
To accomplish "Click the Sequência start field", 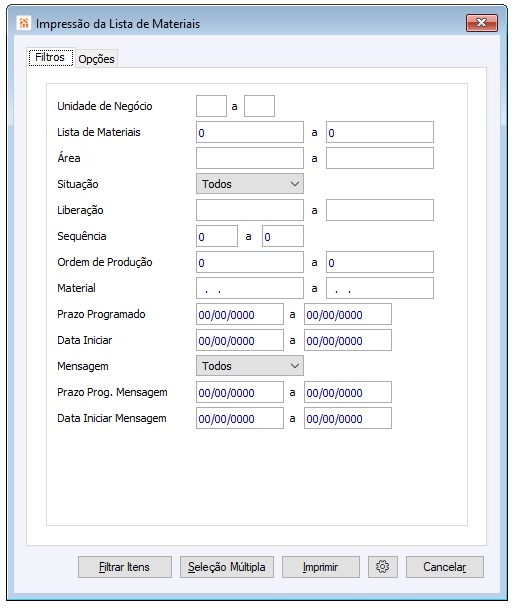I will tap(217, 236).
